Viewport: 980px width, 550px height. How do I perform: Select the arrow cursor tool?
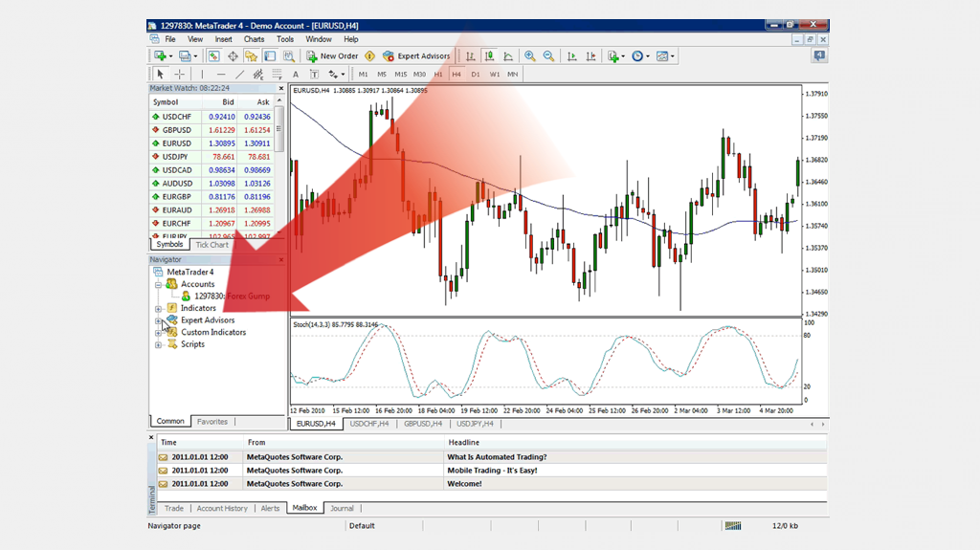[160, 74]
